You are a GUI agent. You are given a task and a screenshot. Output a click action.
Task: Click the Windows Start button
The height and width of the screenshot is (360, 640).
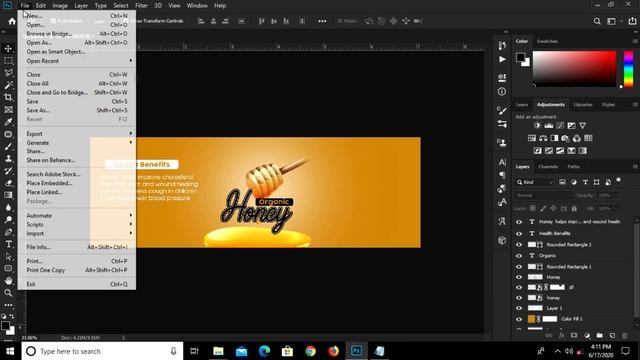(10, 351)
